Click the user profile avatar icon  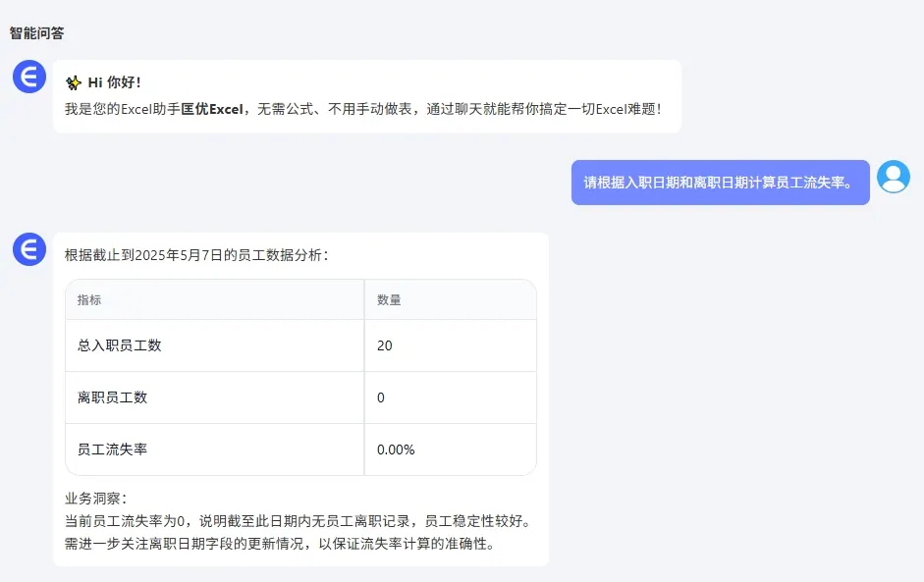[x=894, y=177]
